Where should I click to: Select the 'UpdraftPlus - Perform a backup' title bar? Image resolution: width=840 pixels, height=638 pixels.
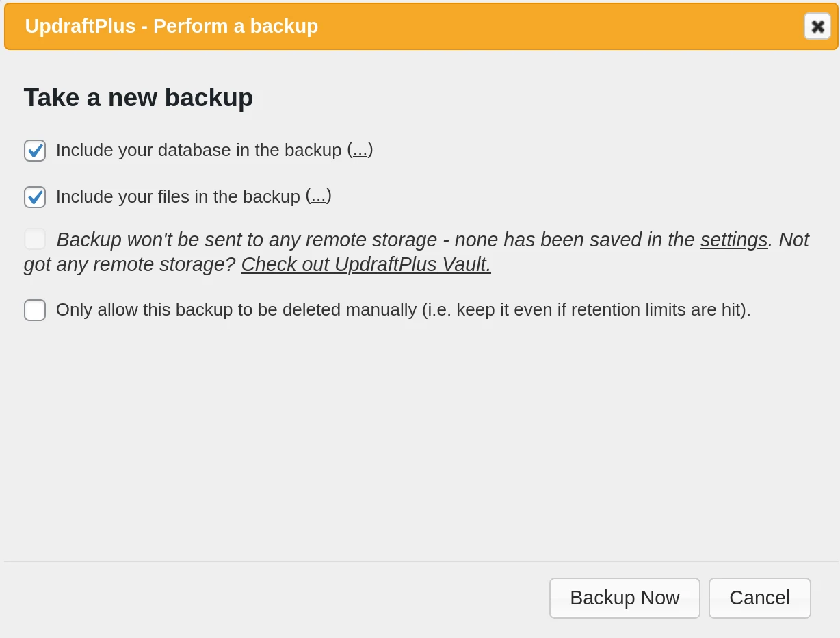click(x=171, y=26)
